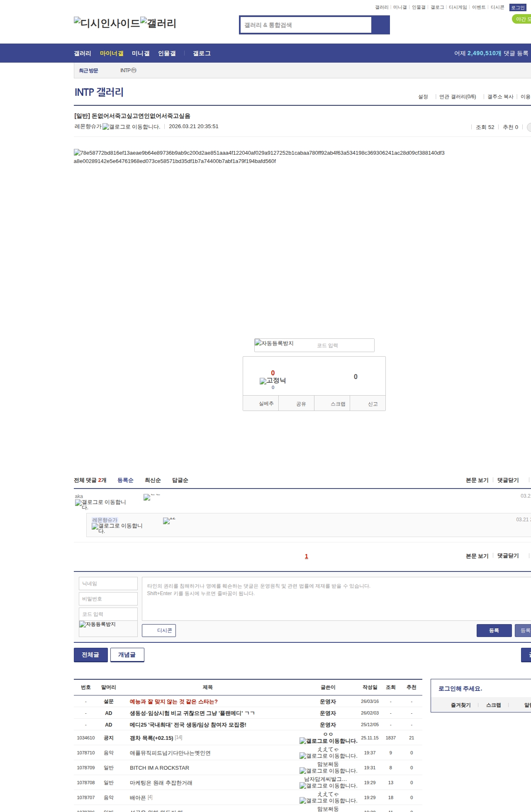The image size is (531, 812).
Task: Click 즐겨찾기 in the login box
Action: click(x=461, y=705)
